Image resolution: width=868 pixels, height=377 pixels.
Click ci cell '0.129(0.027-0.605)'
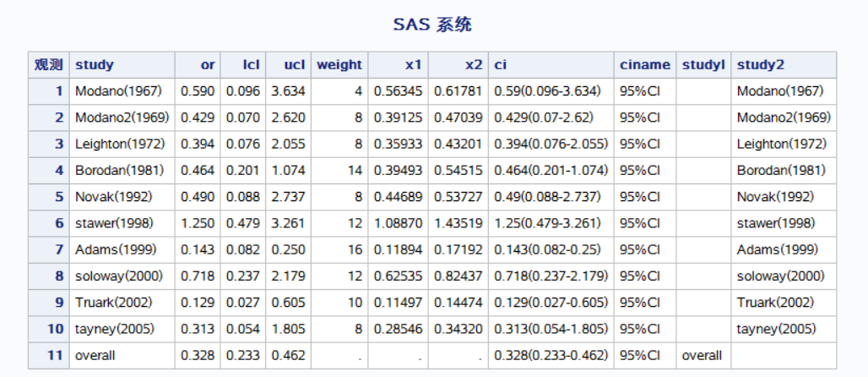tap(551, 303)
